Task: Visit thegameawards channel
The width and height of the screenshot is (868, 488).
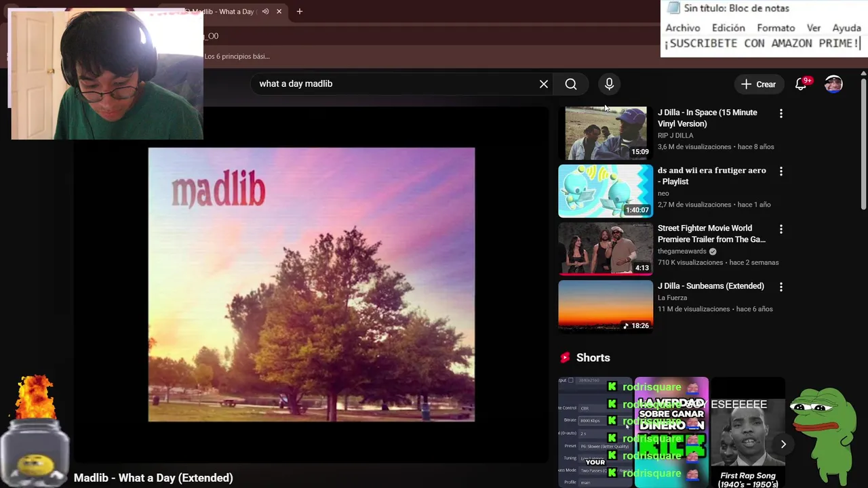Action: (x=682, y=251)
